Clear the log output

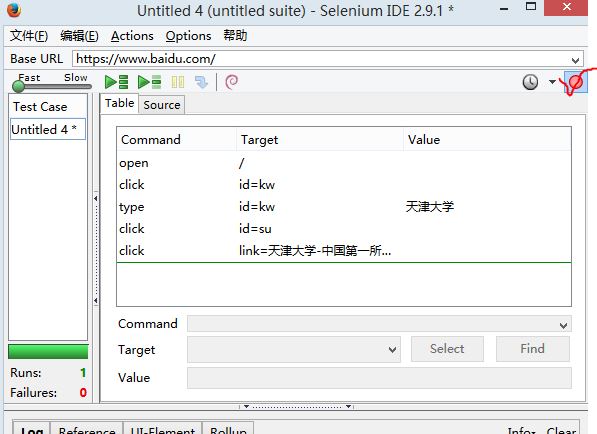[x=561, y=430]
